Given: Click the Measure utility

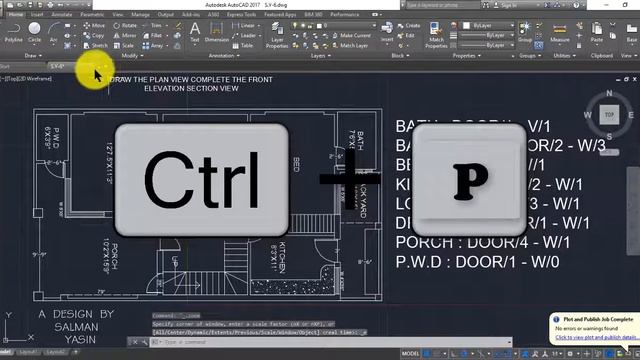Looking at the screenshot, I should pyautogui.click(x=560, y=33).
